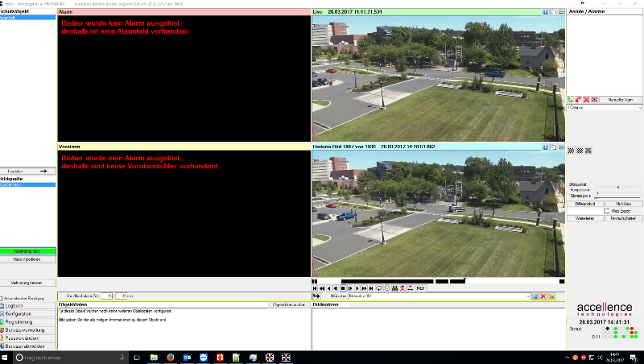Click the red phone hang-up icon
Screen dimensions: 644x364
[x=578, y=99]
